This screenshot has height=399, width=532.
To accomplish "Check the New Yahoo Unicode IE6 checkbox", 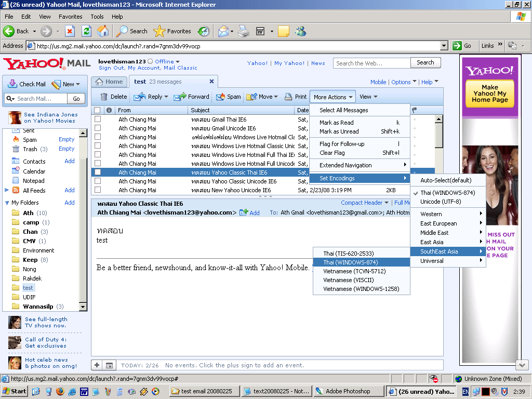I will [98, 190].
